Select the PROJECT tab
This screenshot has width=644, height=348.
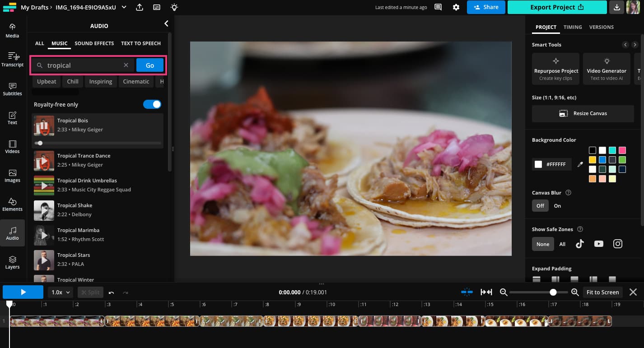(x=546, y=27)
